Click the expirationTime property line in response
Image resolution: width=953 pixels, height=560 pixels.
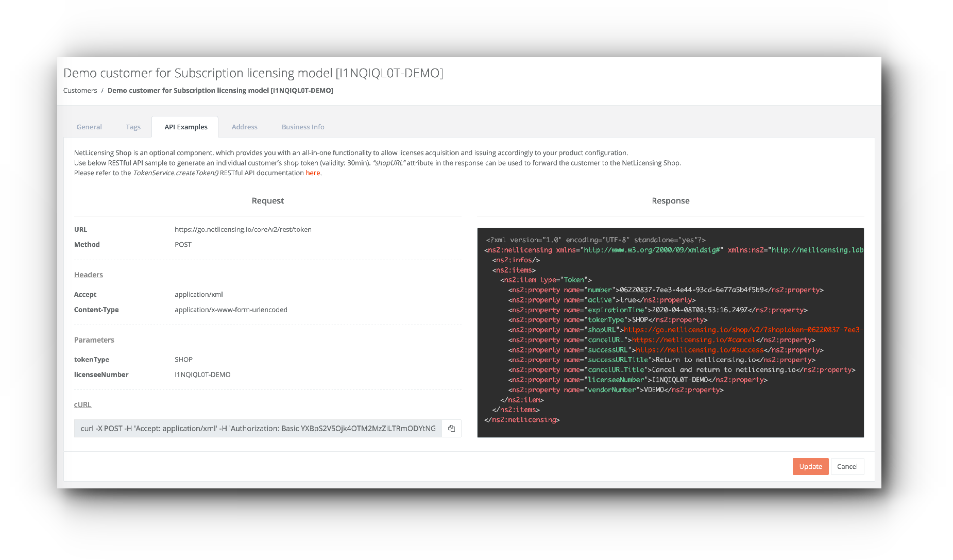point(658,310)
